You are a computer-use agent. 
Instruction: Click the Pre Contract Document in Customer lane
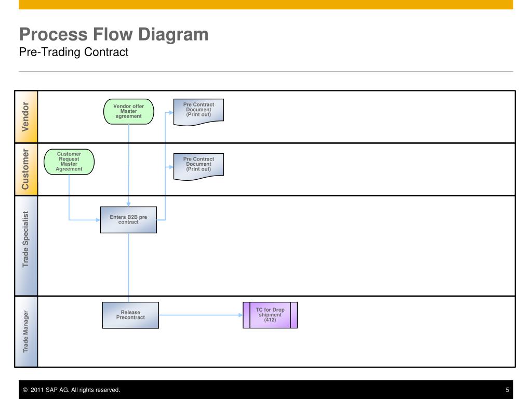198,166
